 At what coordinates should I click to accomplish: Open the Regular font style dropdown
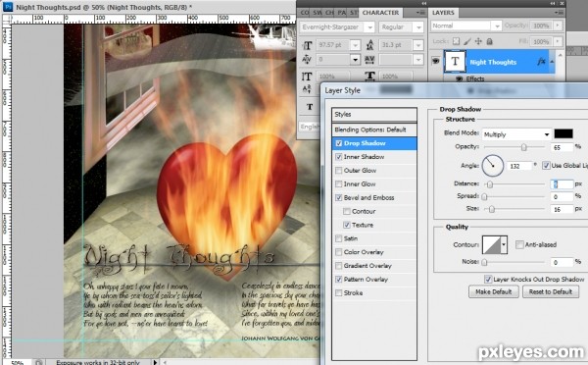418,27
